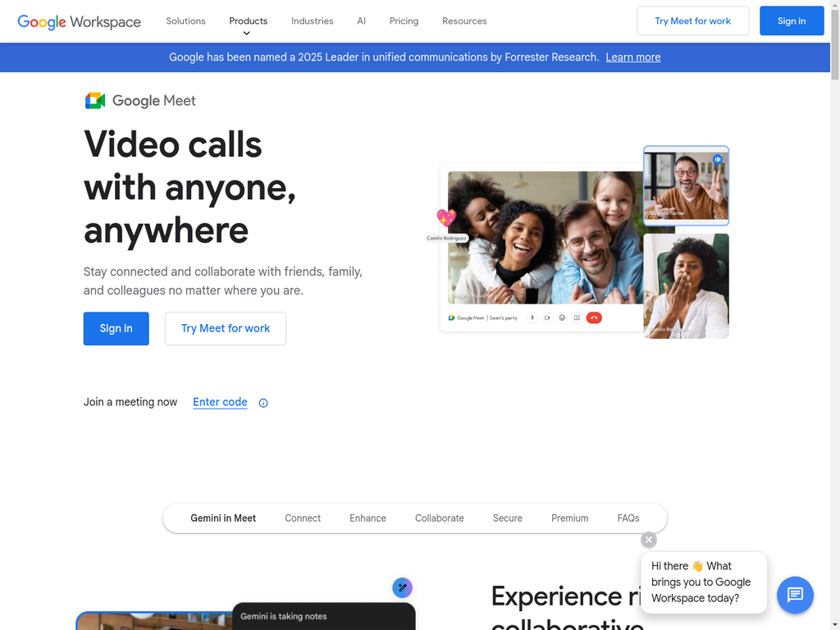Click the present screen icon in the meeting preview
Viewport: 840px width, 630px height.
coord(577,317)
